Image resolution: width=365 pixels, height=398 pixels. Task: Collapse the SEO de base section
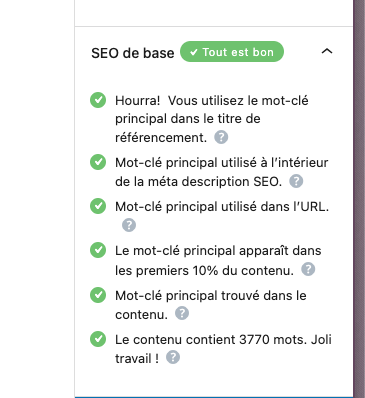(327, 51)
